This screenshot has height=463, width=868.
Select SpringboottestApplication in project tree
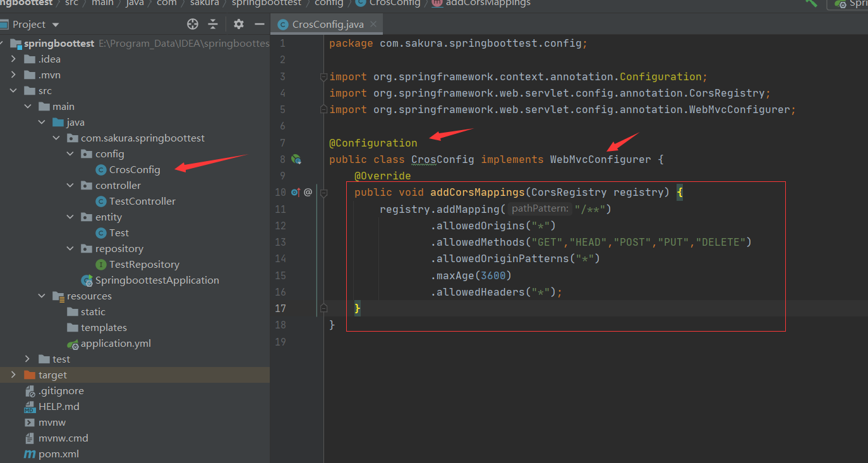coord(157,280)
